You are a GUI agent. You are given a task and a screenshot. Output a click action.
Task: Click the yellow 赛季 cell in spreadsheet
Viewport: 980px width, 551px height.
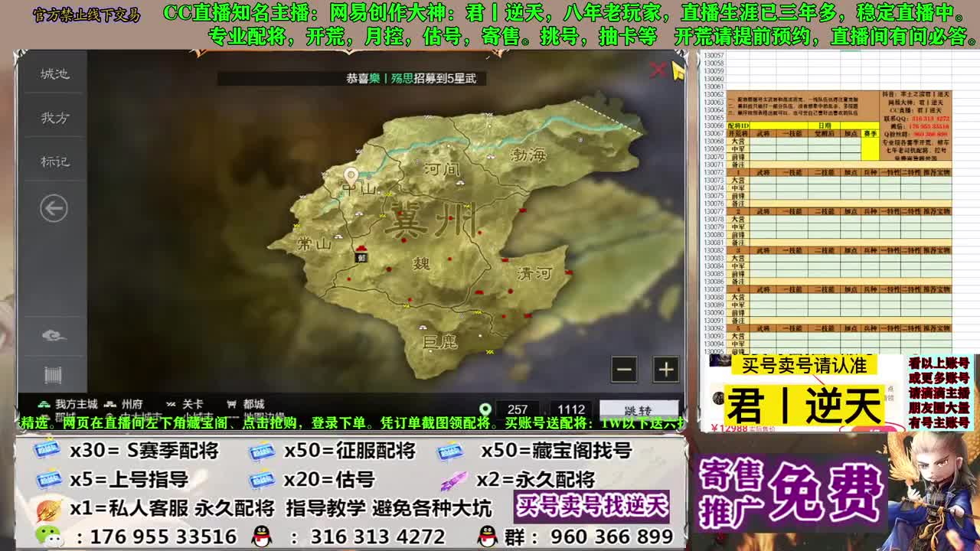point(870,133)
